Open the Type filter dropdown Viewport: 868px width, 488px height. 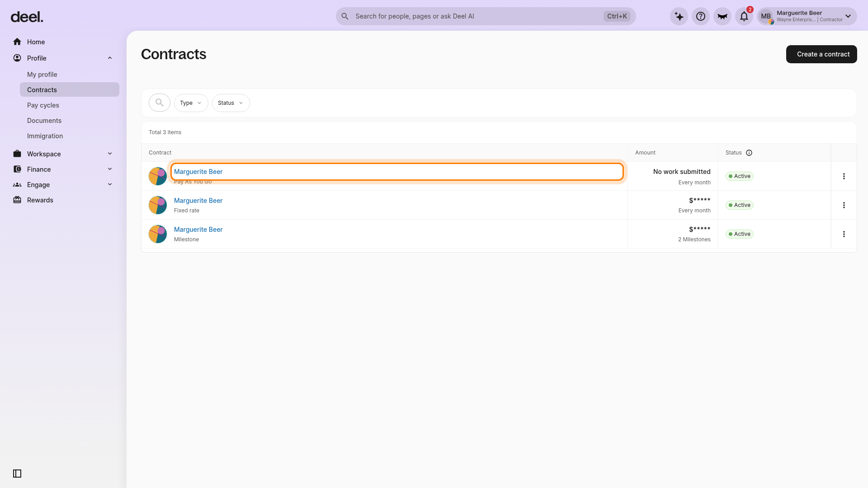pyautogui.click(x=191, y=103)
